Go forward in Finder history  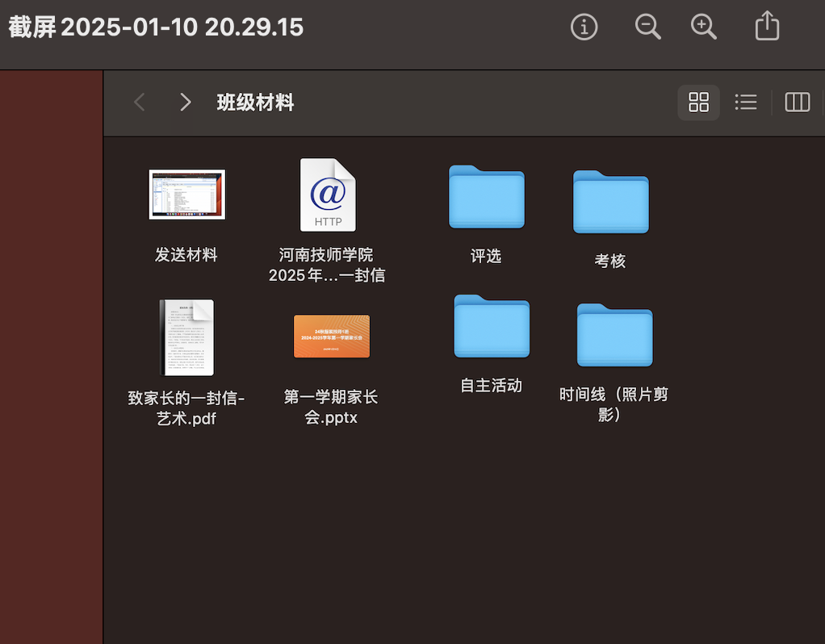point(185,102)
